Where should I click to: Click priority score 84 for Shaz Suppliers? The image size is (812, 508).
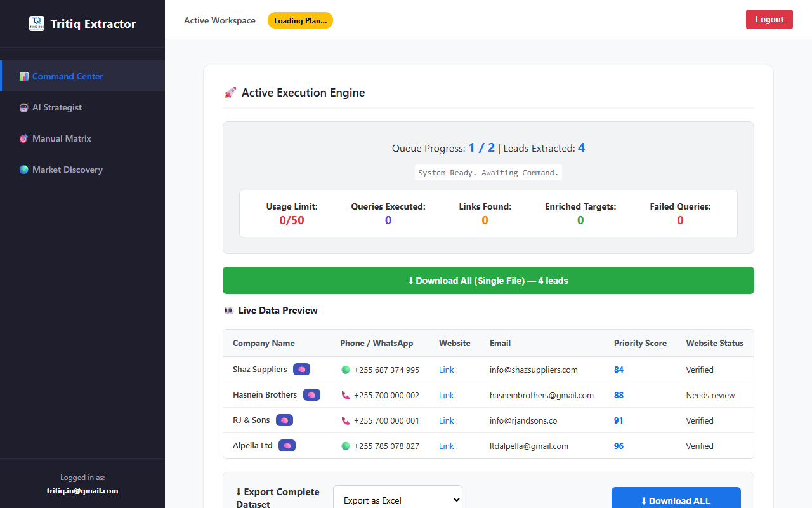[x=619, y=370]
